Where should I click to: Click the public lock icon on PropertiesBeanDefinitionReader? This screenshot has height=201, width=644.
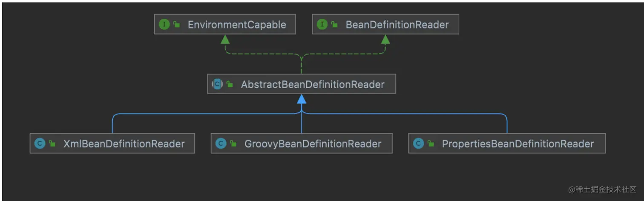coord(431,144)
